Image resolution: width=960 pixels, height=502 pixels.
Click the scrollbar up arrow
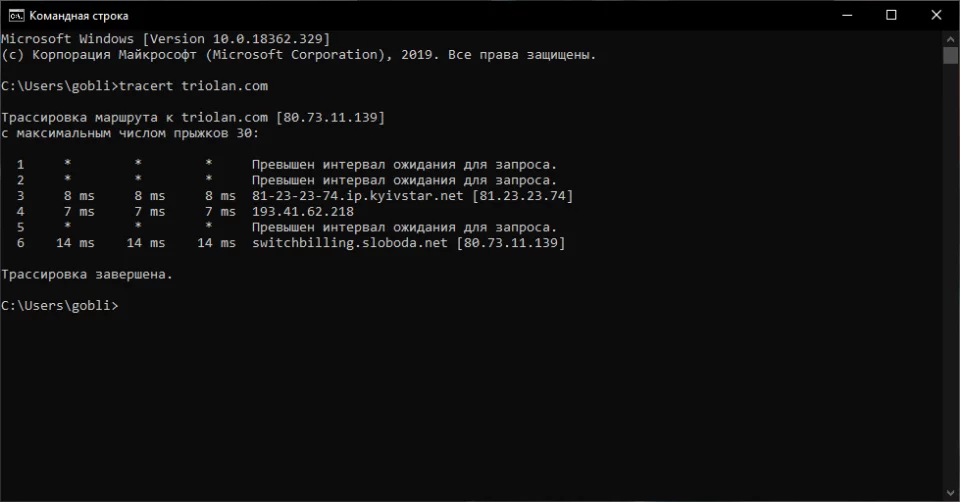pos(951,38)
